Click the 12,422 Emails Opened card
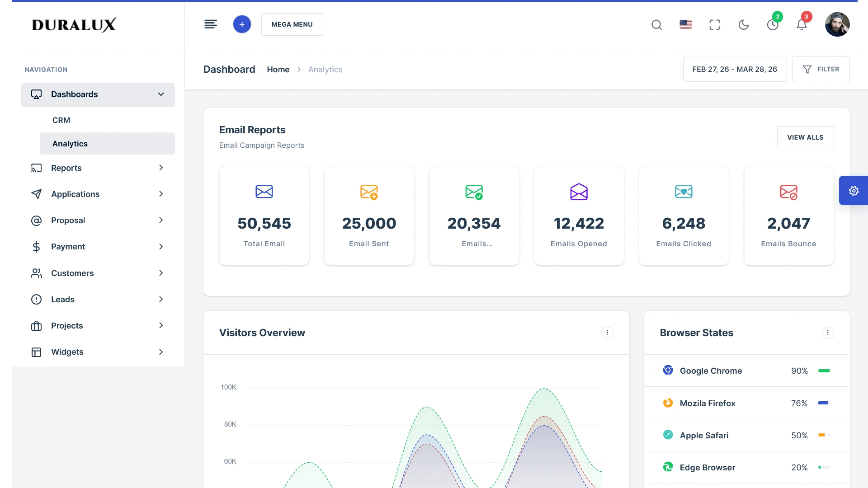Screen dimensions: 868x488 click(x=579, y=216)
